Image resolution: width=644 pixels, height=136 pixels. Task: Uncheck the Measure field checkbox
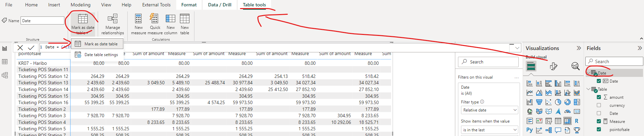coord(599,121)
